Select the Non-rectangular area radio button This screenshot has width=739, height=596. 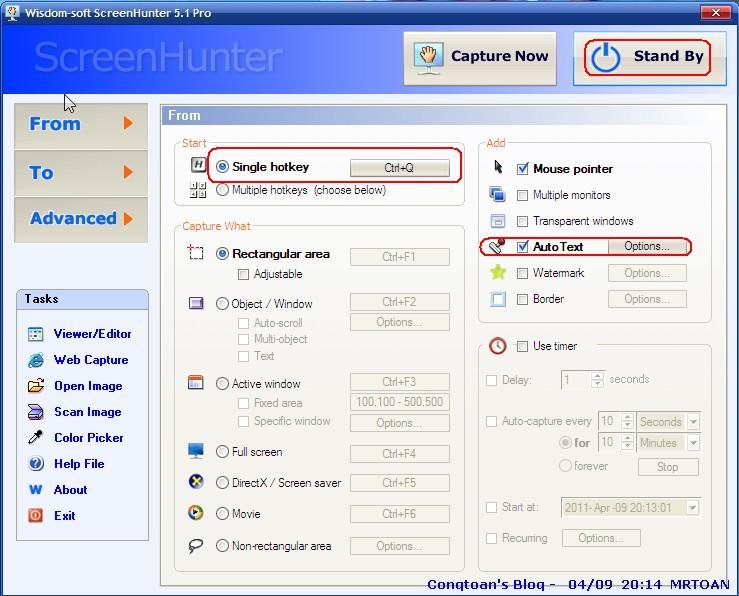(x=222, y=546)
